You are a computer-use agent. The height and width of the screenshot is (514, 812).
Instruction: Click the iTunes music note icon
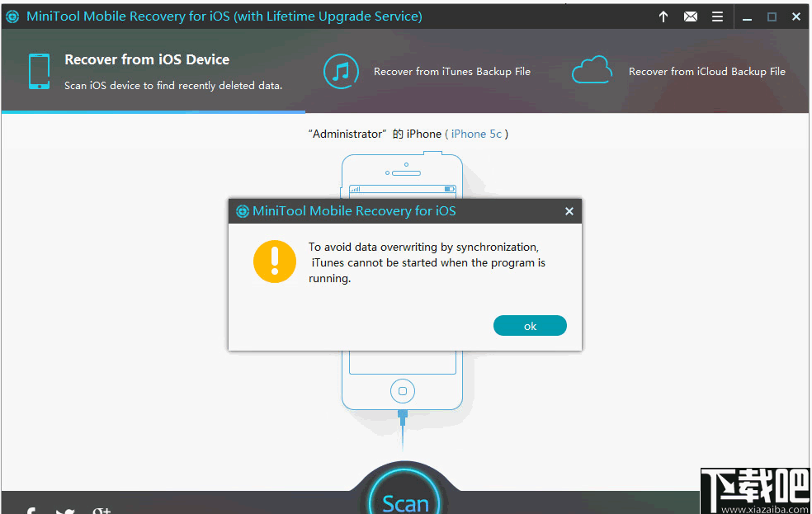(x=341, y=71)
